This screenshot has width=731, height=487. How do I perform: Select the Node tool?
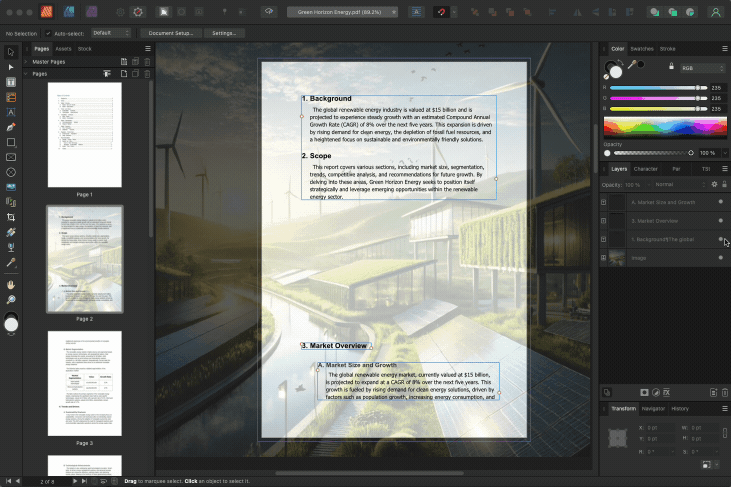[11, 67]
